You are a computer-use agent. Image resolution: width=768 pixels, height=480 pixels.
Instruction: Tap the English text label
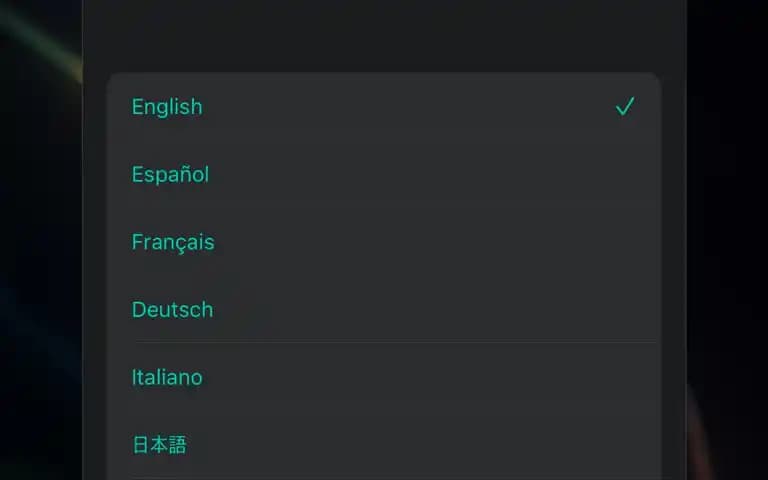167,107
